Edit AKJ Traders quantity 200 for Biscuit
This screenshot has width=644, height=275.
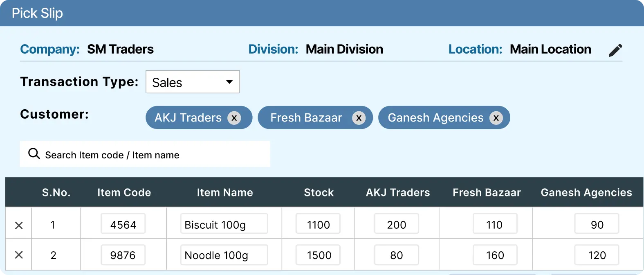click(x=396, y=224)
